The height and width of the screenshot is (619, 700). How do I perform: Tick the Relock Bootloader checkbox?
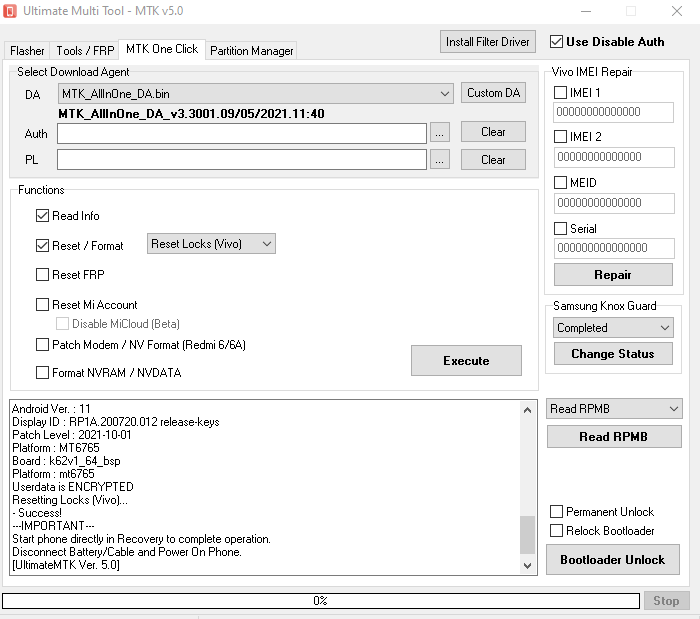(556, 531)
